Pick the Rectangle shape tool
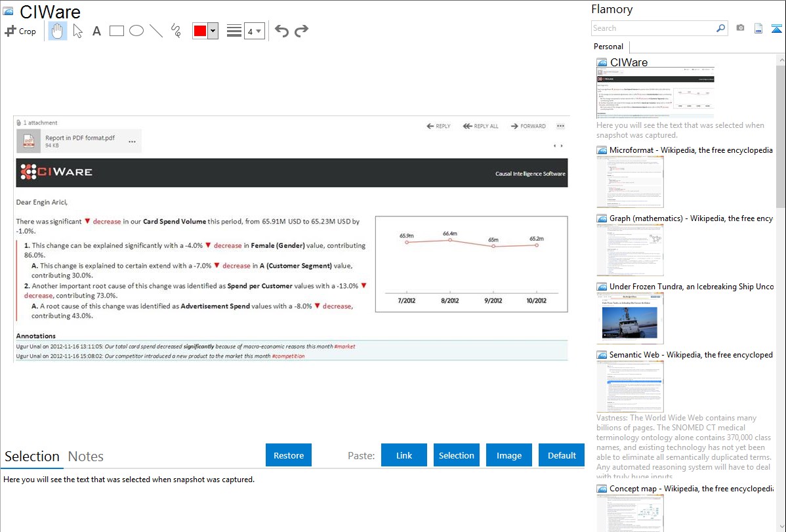Viewport: 786px width, 532px height. [117, 31]
